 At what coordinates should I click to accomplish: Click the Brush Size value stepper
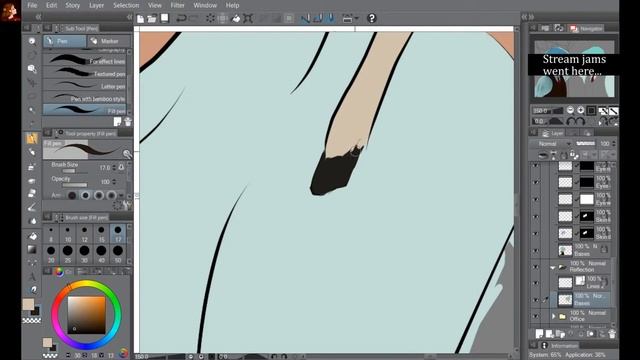[x=114, y=168]
